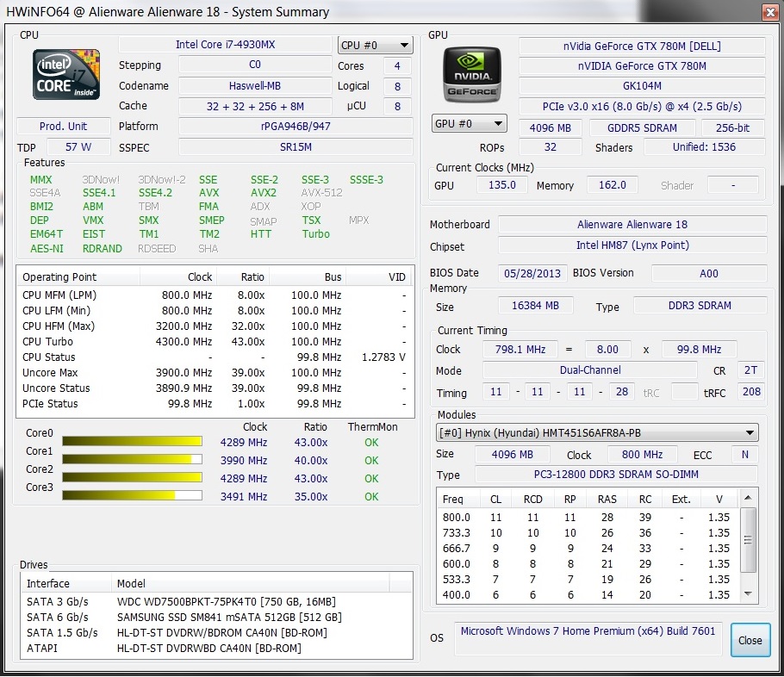
Task: Click the GPU Memory clock 162.0 value
Action: pyautogui.click(x=613, y=185)
